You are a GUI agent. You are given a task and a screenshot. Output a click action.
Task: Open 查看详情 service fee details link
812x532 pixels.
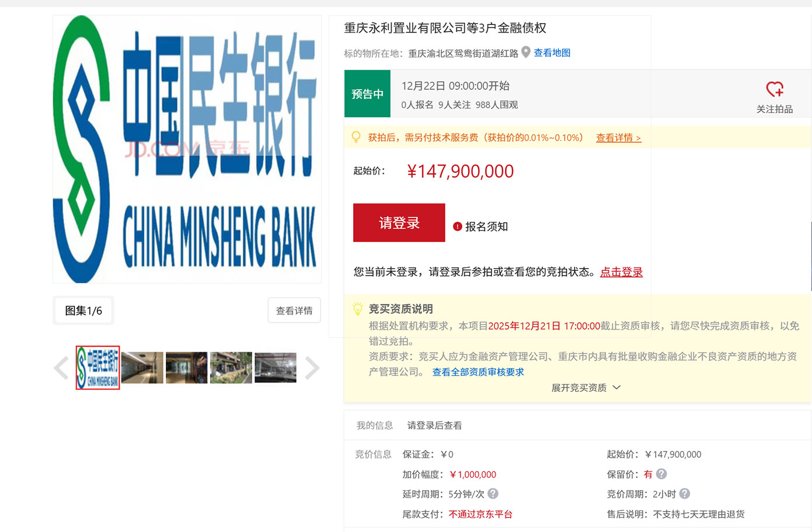point(618,138)
